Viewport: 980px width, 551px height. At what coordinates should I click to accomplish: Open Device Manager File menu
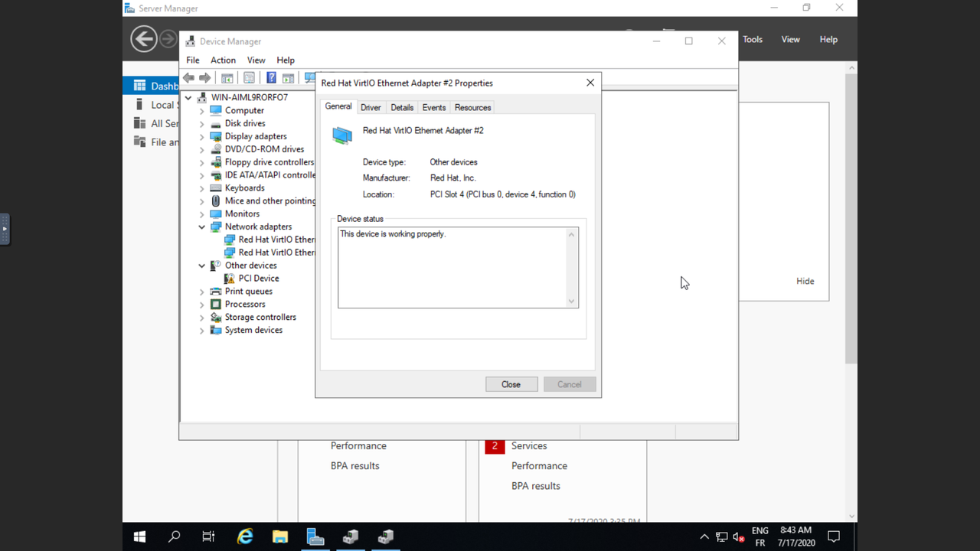193,60
